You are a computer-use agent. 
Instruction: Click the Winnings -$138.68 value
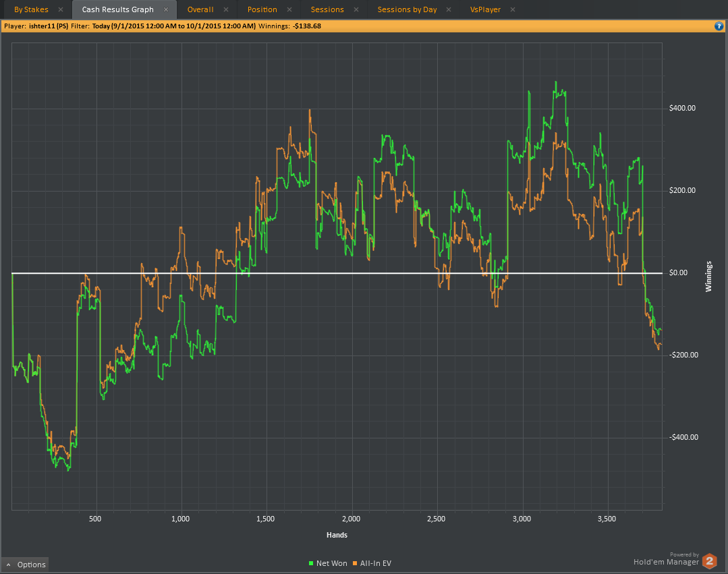tap(307, 26)
